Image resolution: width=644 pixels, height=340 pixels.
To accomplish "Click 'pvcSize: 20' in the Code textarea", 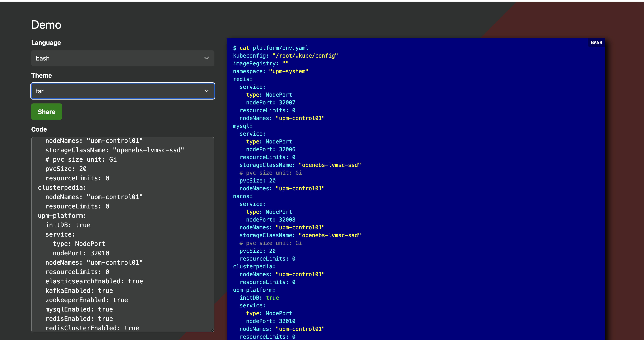I will [x=66, y=169].
